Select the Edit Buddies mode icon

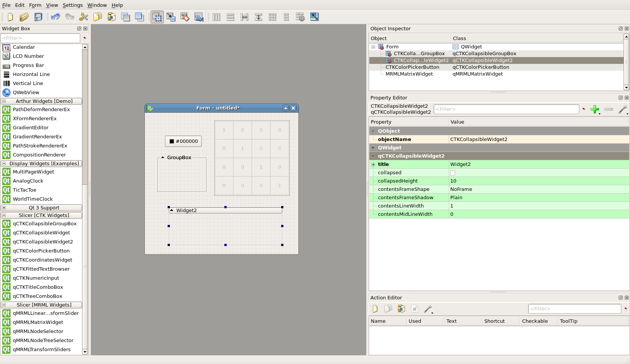pos(185,17)
